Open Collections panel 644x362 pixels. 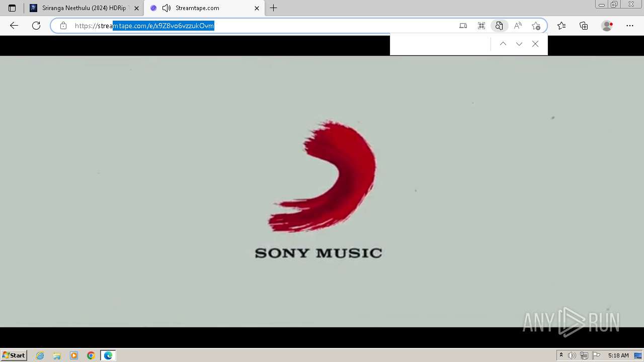pos(584,26)
